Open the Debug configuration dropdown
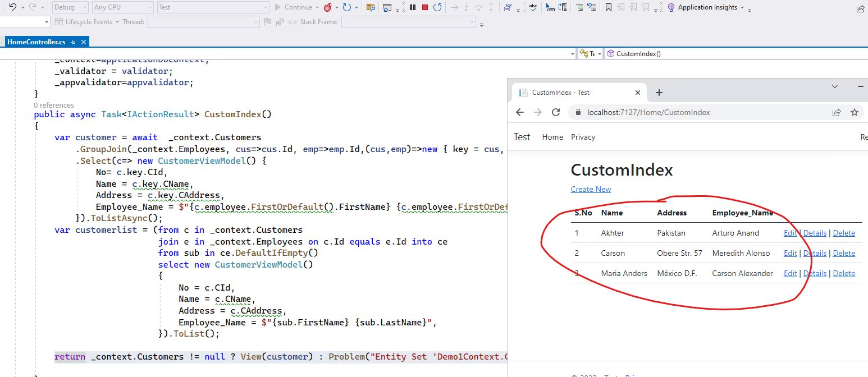The width and height of the screenshot is (868, 377). tap(70, 7)
